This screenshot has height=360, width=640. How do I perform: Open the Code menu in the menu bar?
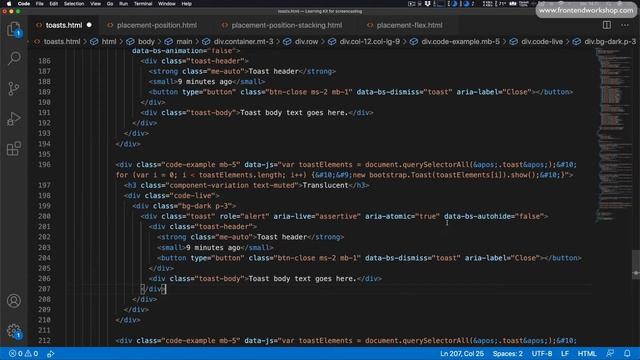[24, 4]
